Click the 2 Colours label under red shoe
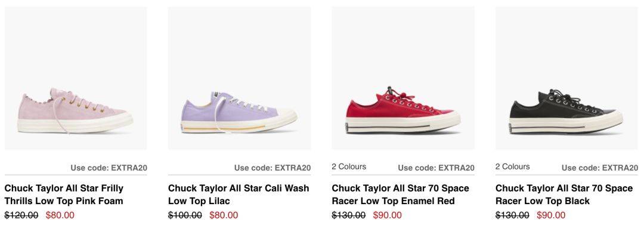Viewport: 644px width, 234px height. tap(349, 167)
